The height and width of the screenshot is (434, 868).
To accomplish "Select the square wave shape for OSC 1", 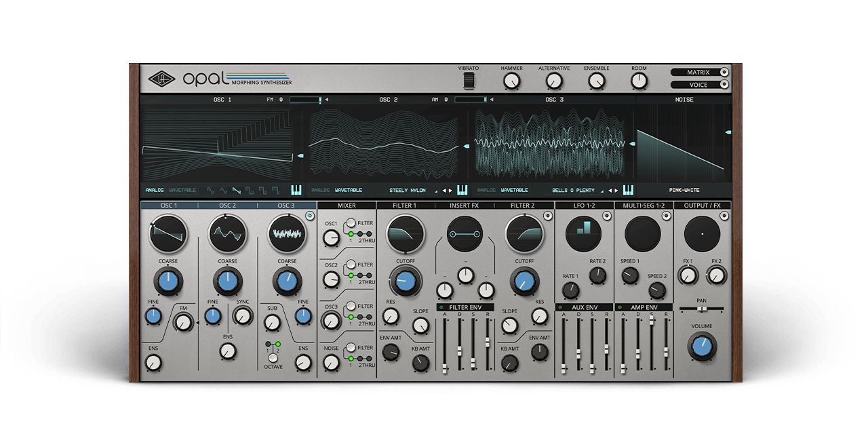I will tap(250, 190).
